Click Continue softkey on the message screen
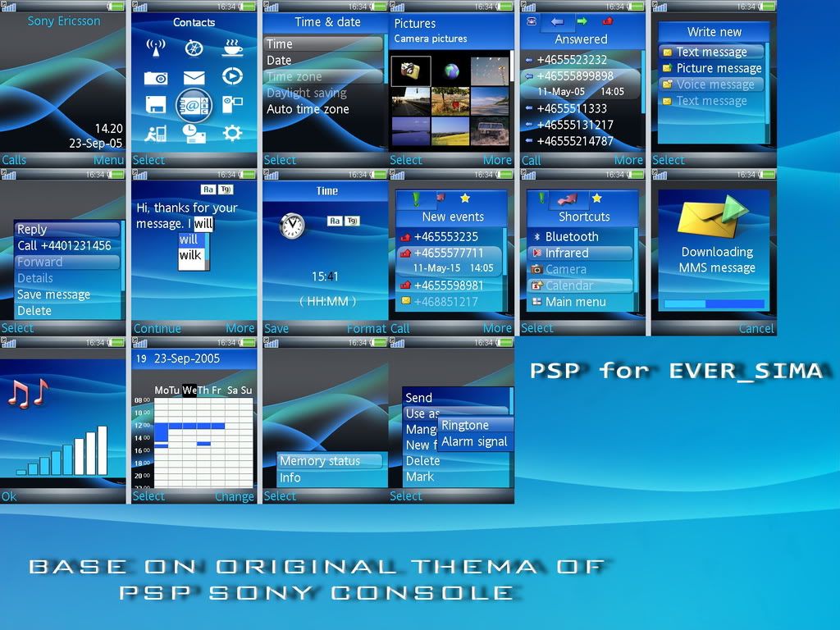The height and width of the screenshot is (630, 840). coord(157,328)
